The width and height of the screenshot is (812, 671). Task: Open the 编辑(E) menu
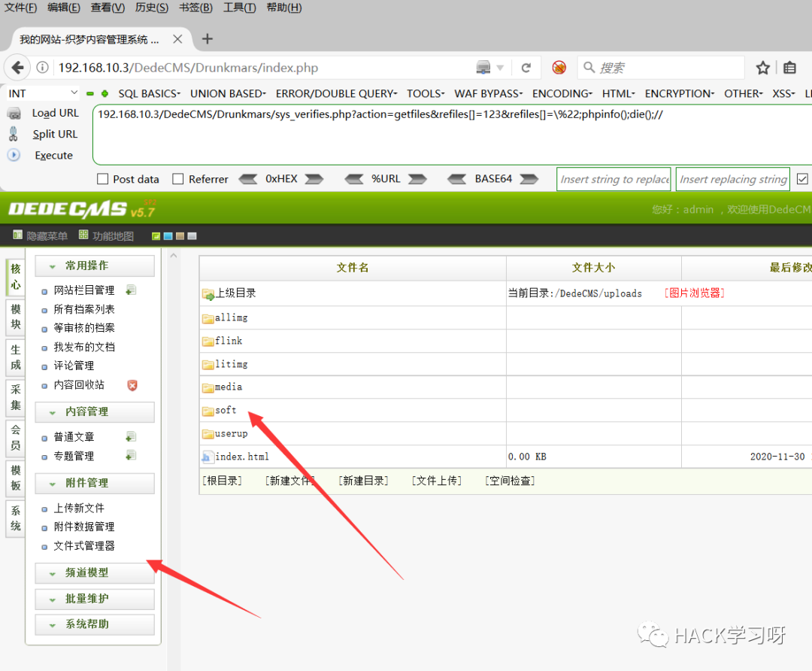tap(64, 8)
